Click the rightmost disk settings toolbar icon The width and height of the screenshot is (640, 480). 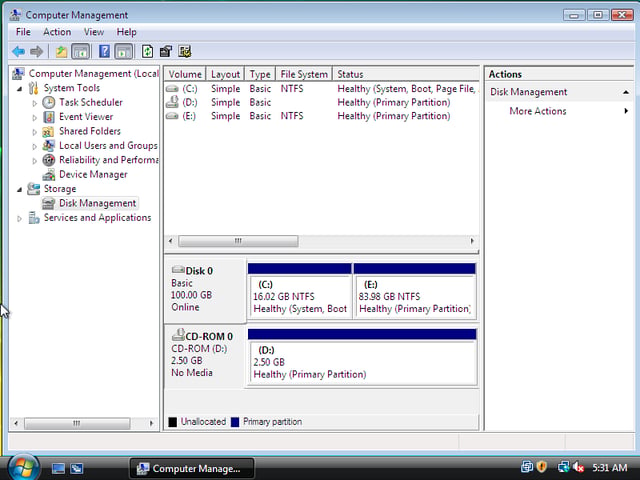tap(184, 52)
